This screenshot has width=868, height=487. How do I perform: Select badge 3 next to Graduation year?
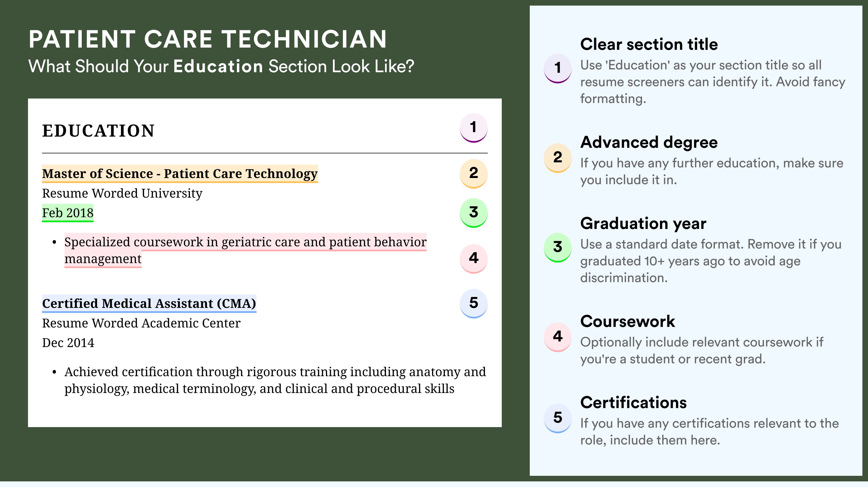pos(558,247)
